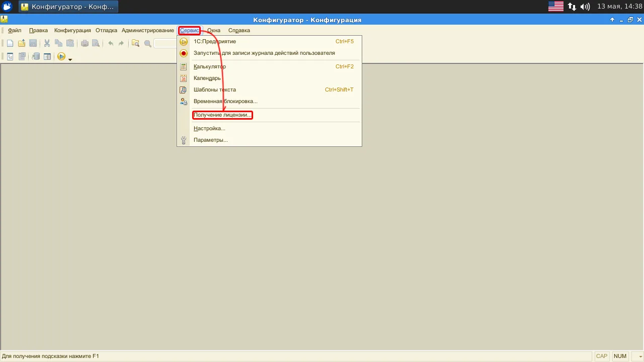Viewport: 644px width, 362px height.
Task: Expand the debug start dropdown arrow
Action: click(x=70, y=59)
